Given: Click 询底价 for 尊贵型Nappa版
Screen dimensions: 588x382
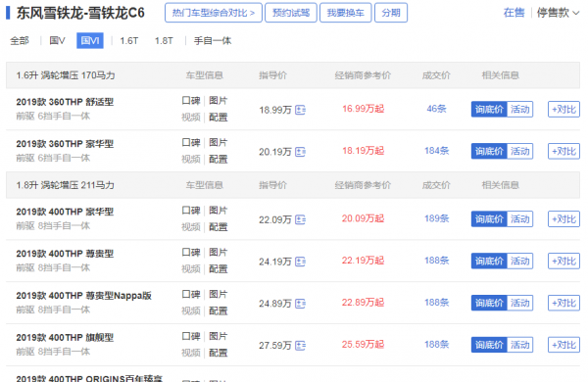Looking at the screenshot, I should click(489, 304).
